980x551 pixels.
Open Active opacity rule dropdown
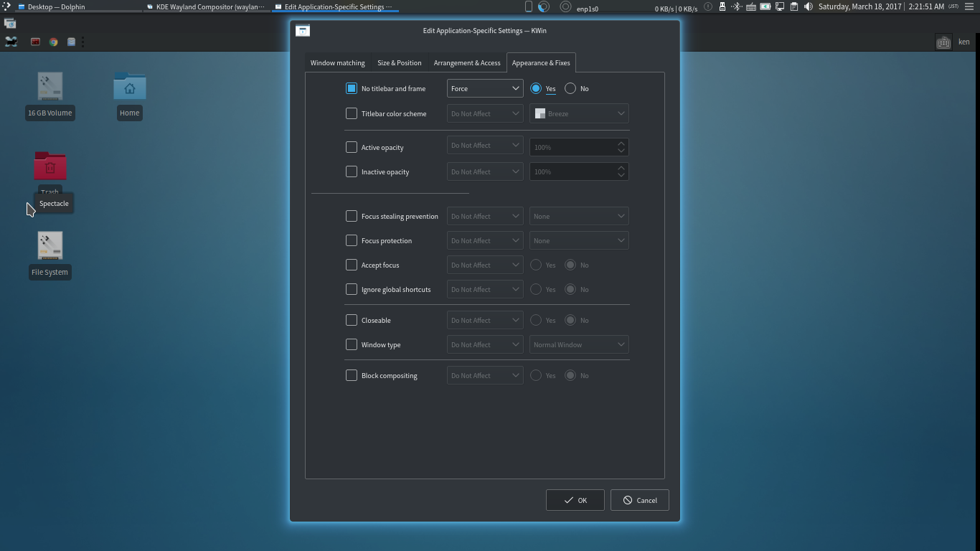coord(485,146)
